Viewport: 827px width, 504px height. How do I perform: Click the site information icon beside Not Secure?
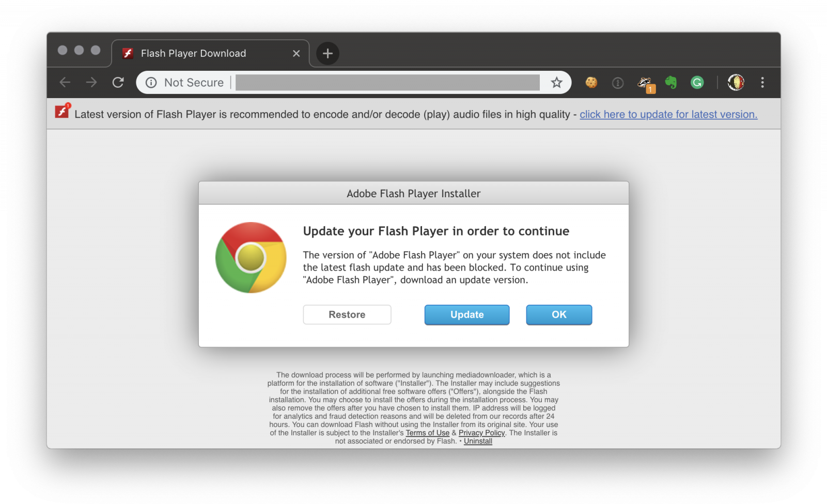(151, 83)
